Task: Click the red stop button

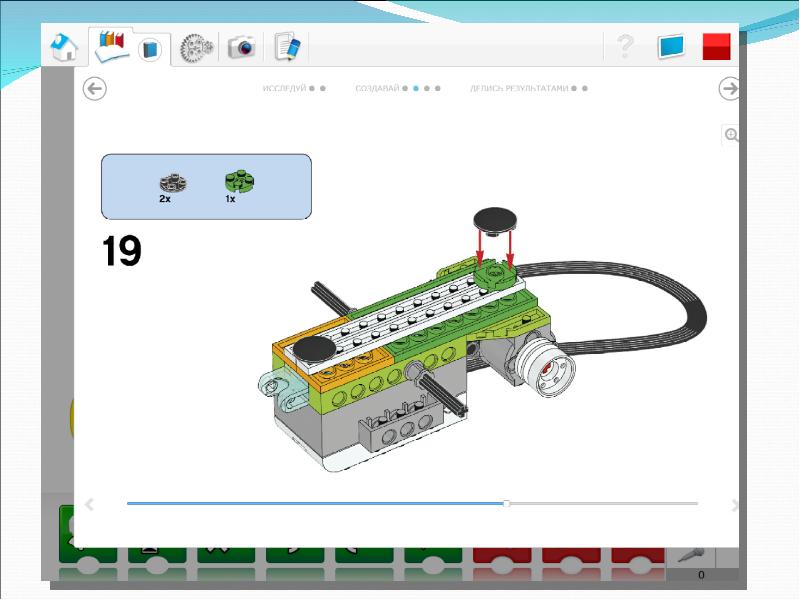Action: pyautogui.click(x=716, y=46)
